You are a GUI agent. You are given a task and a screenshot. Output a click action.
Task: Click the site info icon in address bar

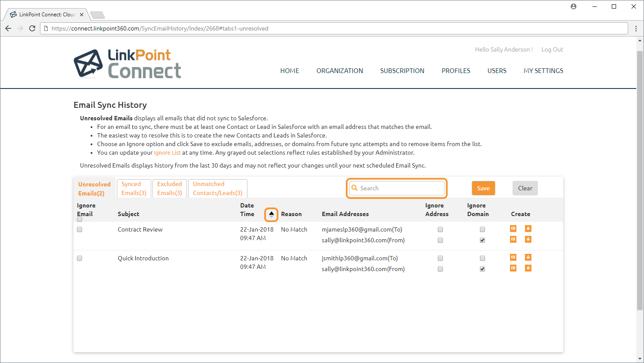pos(46,28)
